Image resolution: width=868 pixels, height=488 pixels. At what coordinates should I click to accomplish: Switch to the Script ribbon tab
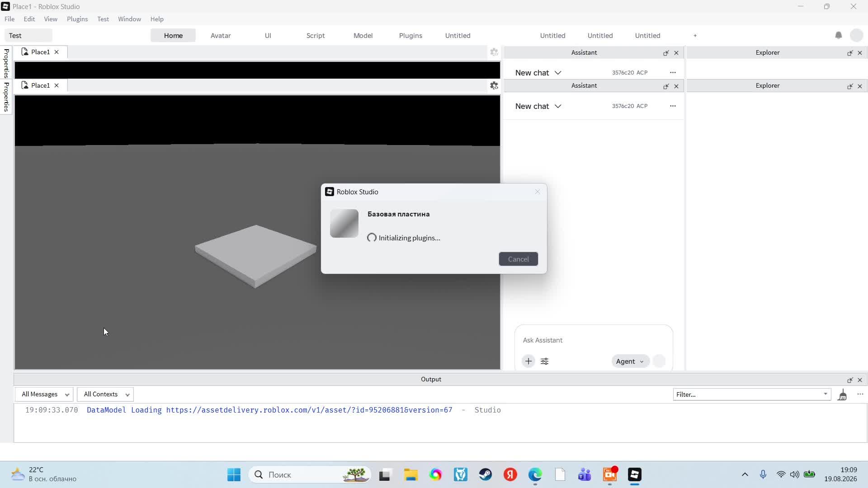coord(316,36)
